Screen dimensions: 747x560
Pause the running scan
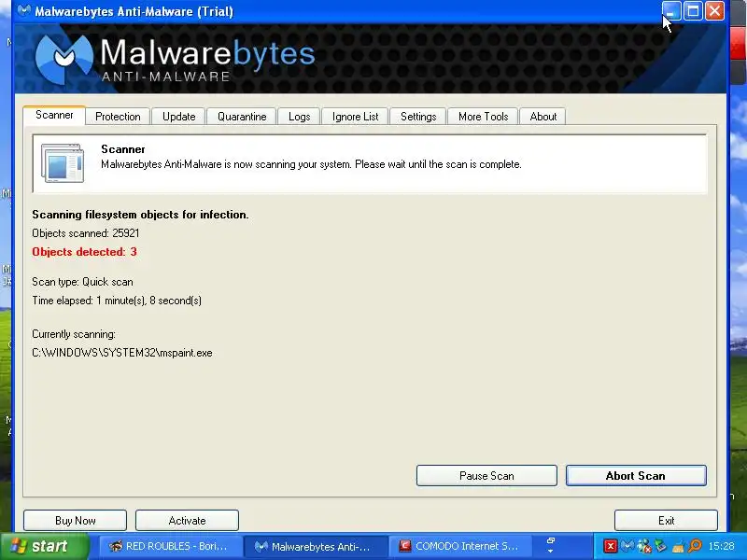[486, 476]
